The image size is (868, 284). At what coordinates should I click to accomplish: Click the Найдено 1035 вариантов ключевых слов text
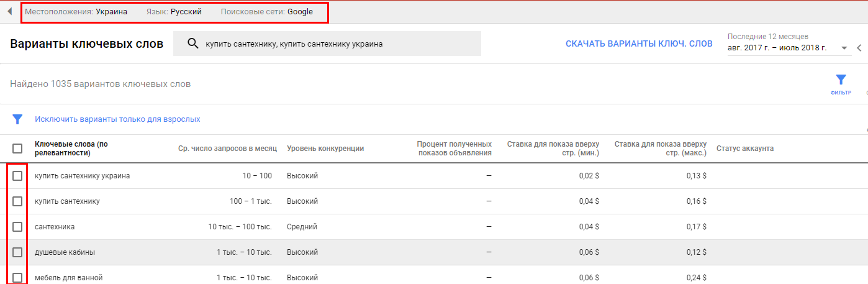[101, 84]
